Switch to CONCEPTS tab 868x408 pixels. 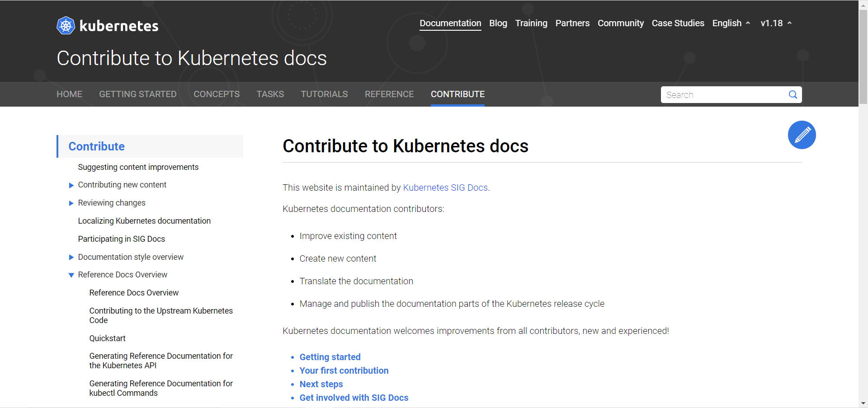tap(217, 94)
